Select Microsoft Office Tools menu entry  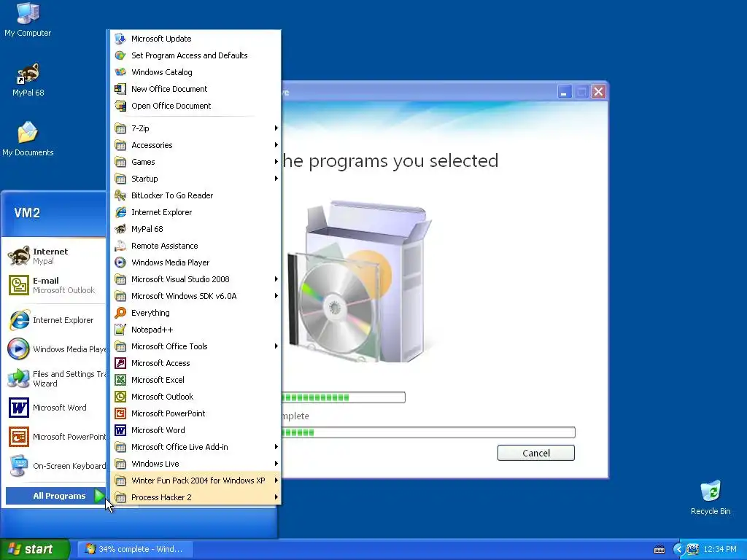[196, 346]
